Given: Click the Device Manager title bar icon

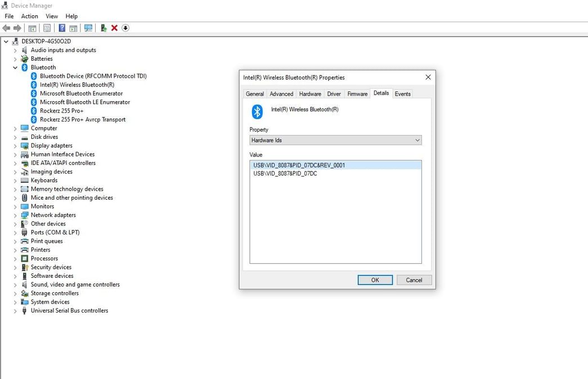Looking at the screenshot, I should click(5, 5).
